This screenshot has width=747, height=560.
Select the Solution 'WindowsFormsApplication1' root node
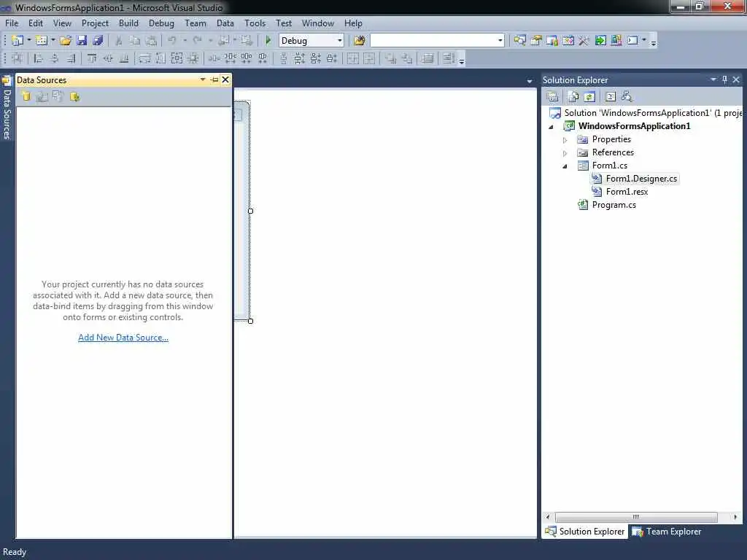click(x=646, y=113)
